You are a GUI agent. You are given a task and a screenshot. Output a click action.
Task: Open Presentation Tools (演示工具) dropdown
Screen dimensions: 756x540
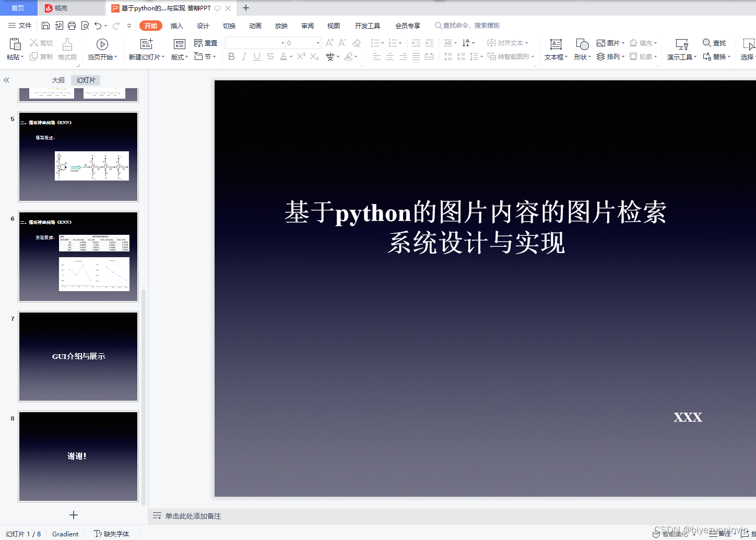[682, 50]
